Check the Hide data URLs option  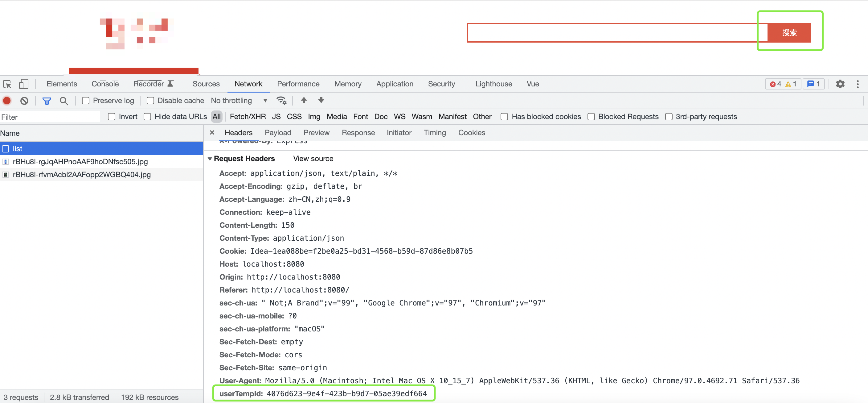(147, 117)
